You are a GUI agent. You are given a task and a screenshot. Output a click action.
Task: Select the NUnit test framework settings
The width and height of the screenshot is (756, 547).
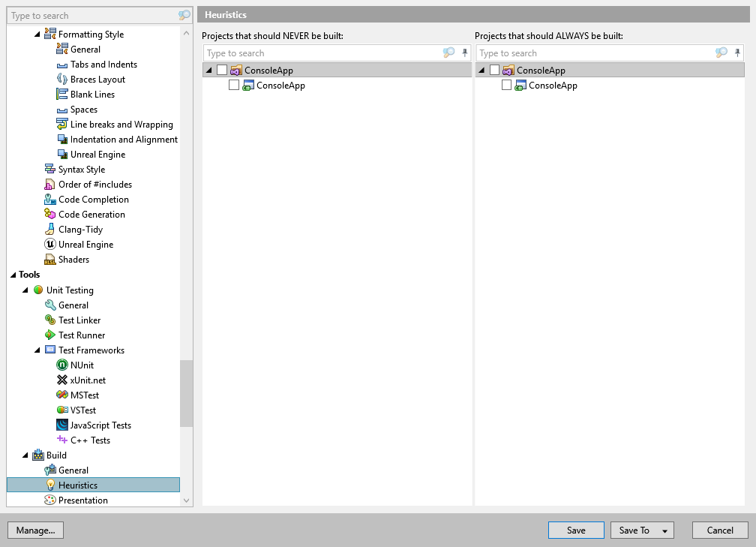coord(81,365)
